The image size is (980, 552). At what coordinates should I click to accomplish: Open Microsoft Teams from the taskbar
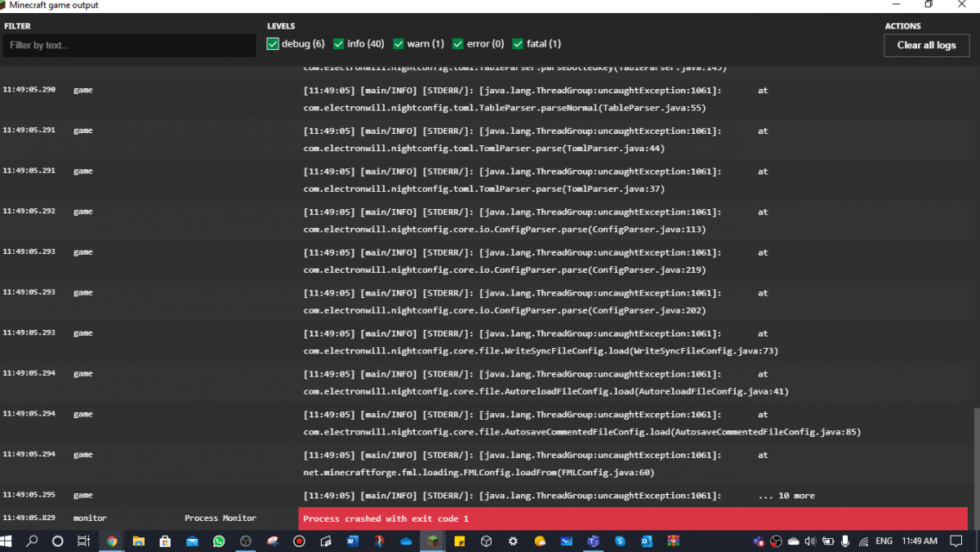[594, 541]
